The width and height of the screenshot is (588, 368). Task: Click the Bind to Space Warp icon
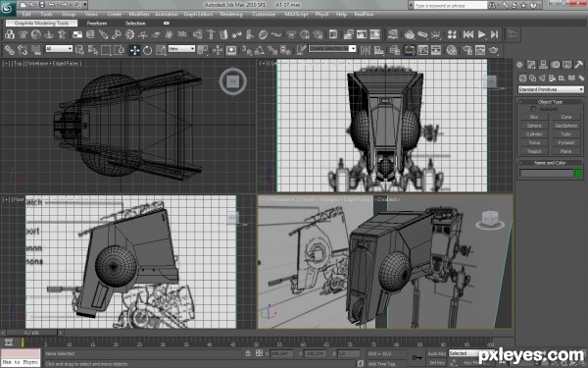coord(36,50)
